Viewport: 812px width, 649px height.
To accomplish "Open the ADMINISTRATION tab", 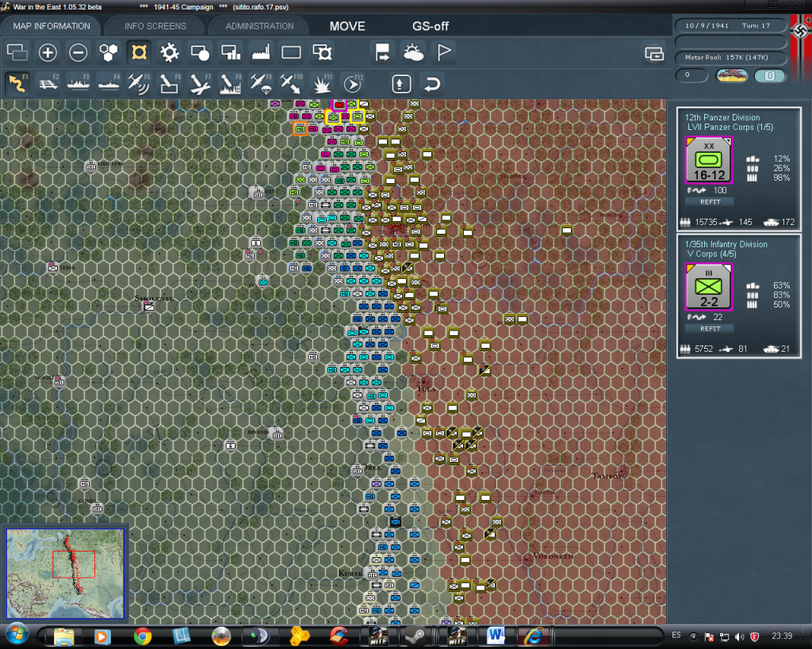I will pyautogui.click(x=259, y=26).
